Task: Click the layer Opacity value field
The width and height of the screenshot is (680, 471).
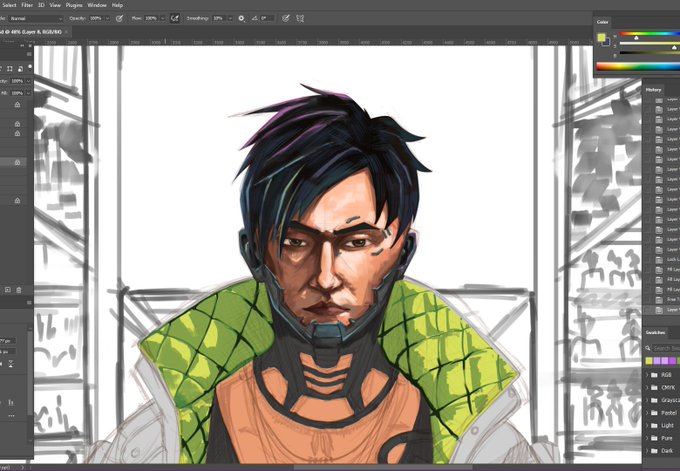Action: pos(17,81)
